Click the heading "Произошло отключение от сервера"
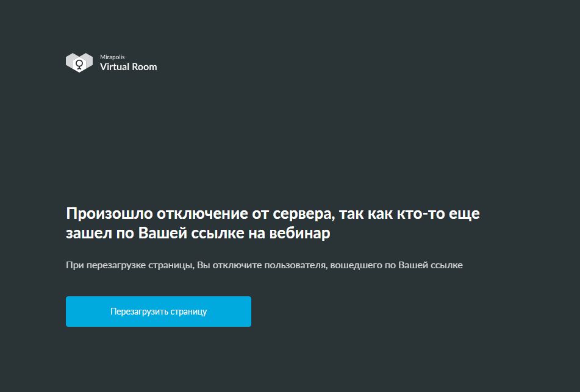The height and width of the screenshot is (392, 580). 273,223
